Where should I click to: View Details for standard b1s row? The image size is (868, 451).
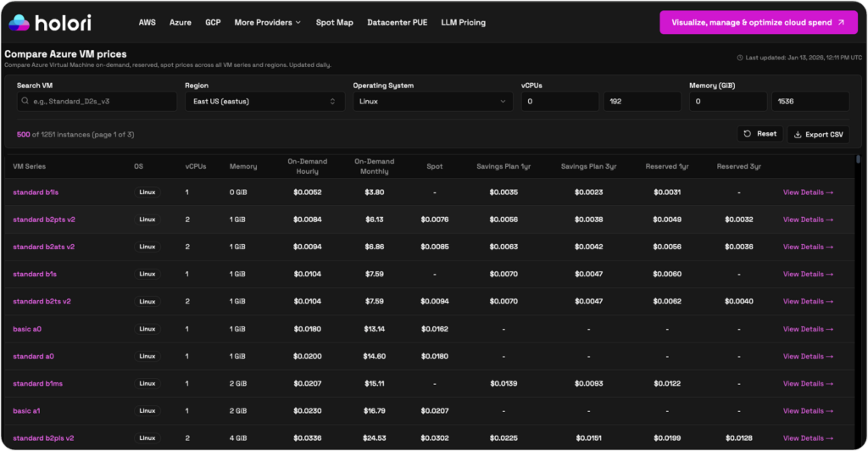[808, 274]
